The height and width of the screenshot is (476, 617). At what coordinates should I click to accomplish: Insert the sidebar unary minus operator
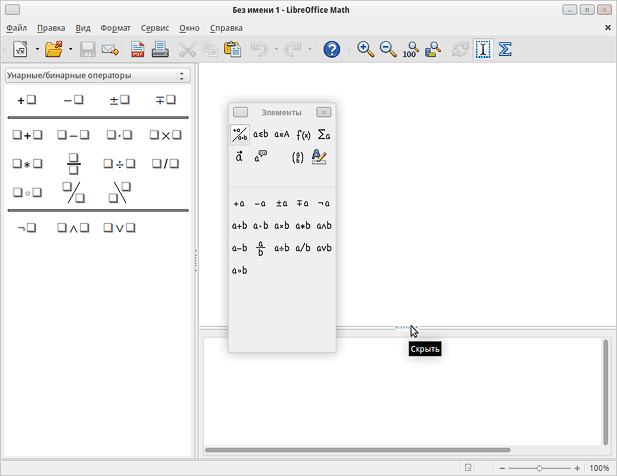tap(74, 100)
